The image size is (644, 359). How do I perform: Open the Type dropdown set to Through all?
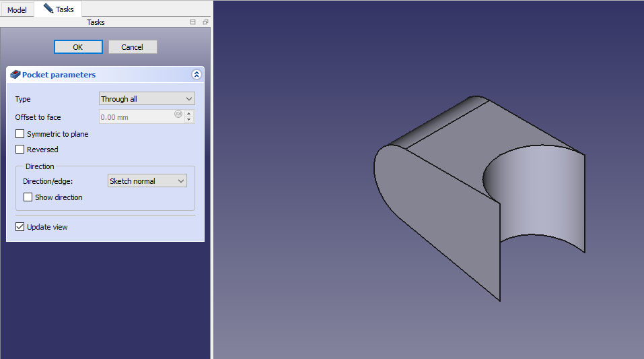[x=147, y=99]
